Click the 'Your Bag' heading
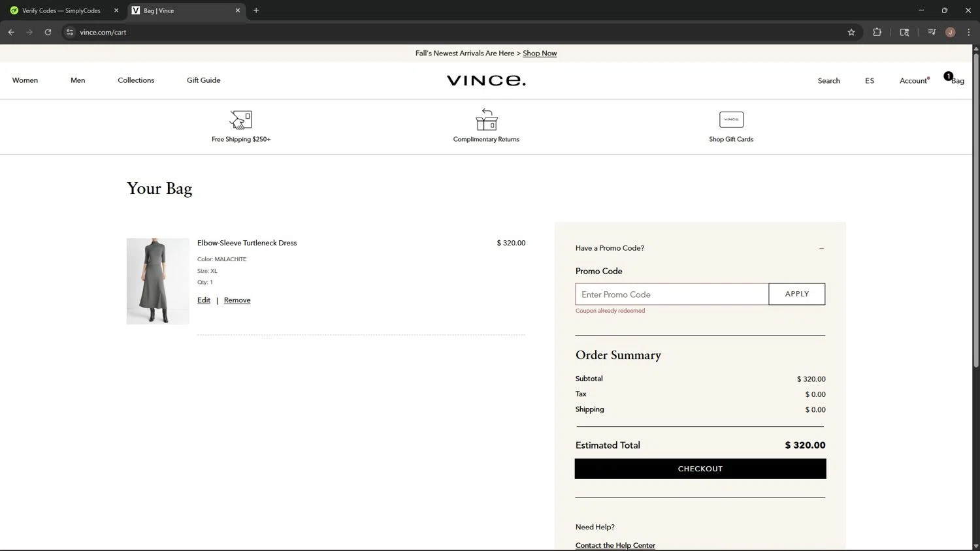 click(159, 189)
